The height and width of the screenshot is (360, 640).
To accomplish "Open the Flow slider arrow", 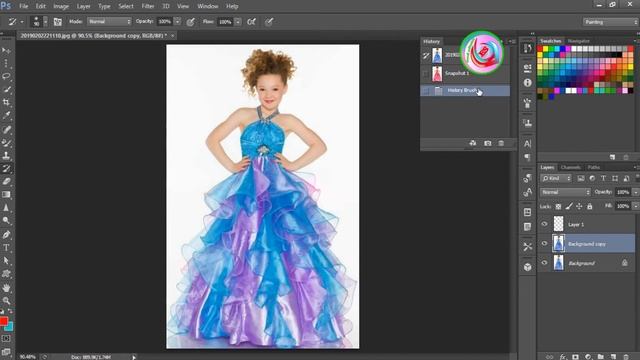I will pyautogui.click(x=238, y=22).
